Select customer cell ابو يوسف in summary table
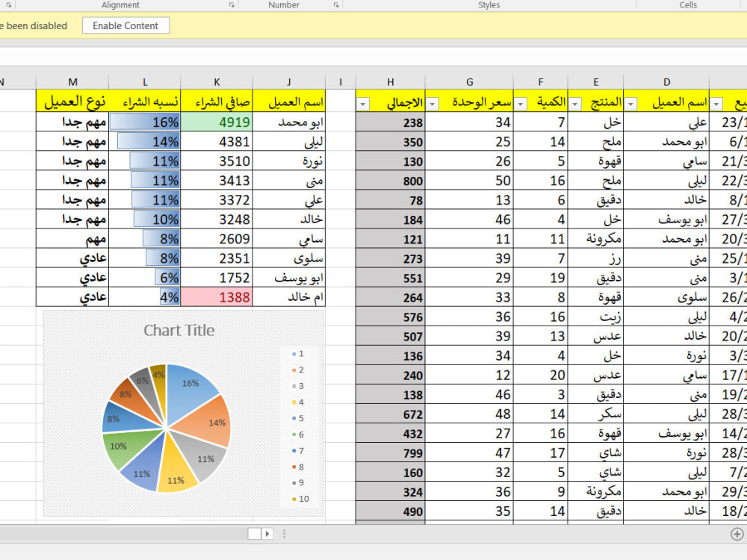The height and width of the screenshot is (560, 747). [x=288, y=278]
